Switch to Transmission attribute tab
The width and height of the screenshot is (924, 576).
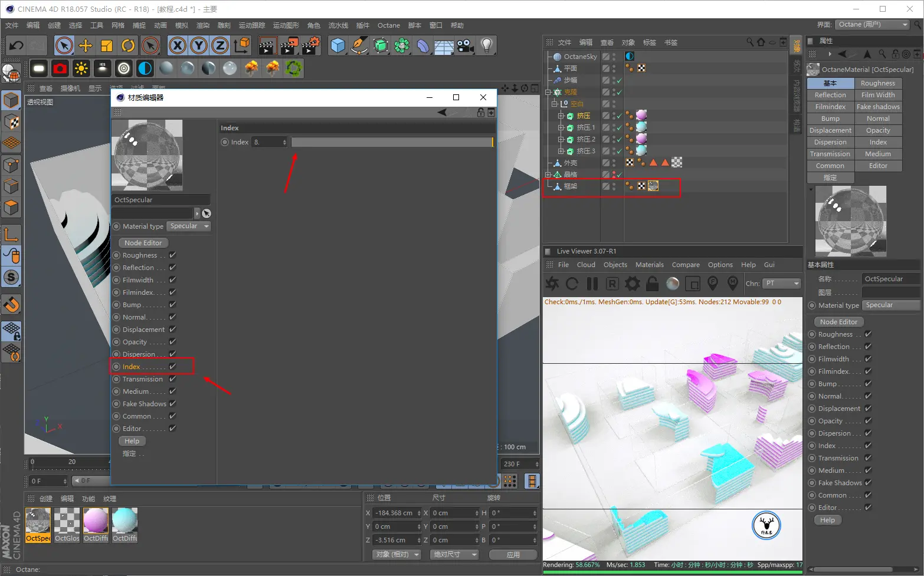[x=830, y=154]
